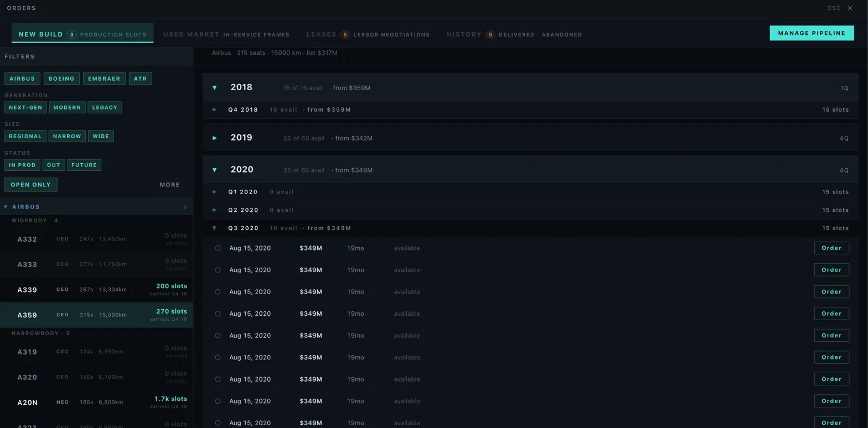The image size is (868, 428).
Task: Collapse the Q3 2020 quarter row
Action: [x=530, y=228]
